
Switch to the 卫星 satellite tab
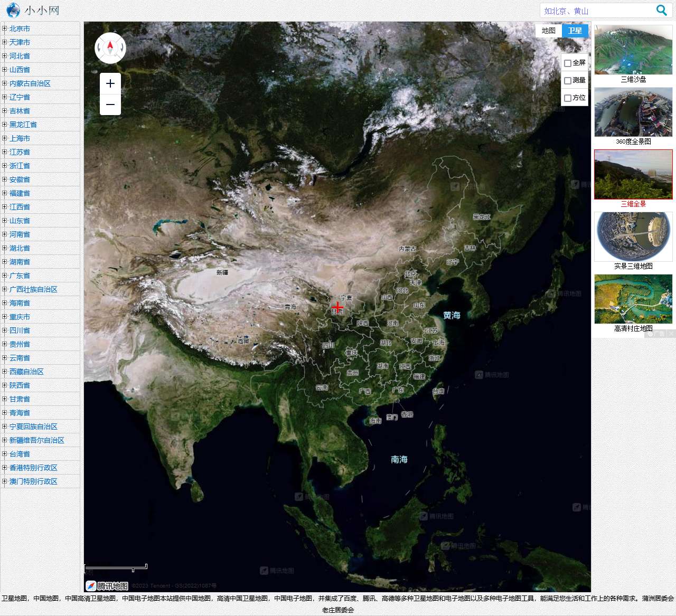click(x=575, y=31)
